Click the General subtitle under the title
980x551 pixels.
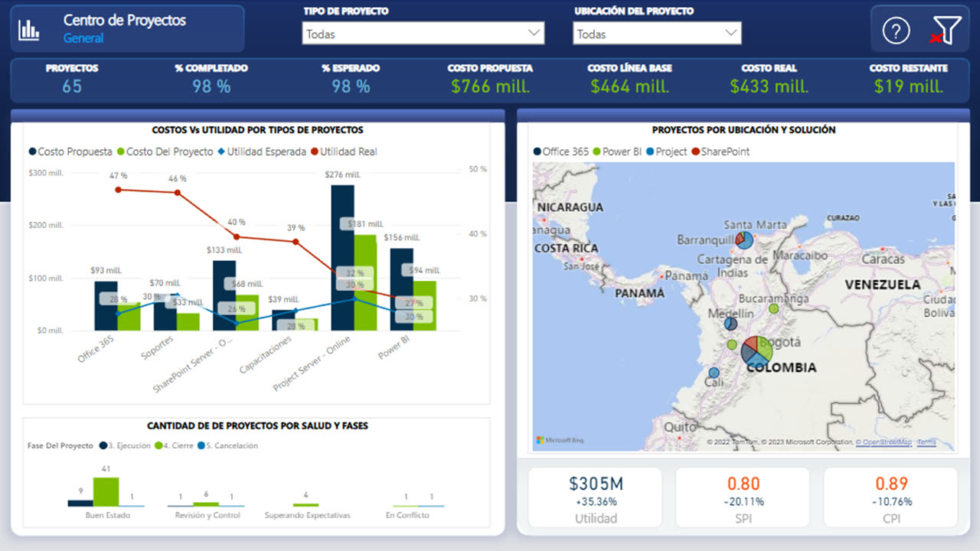point(83,38)
